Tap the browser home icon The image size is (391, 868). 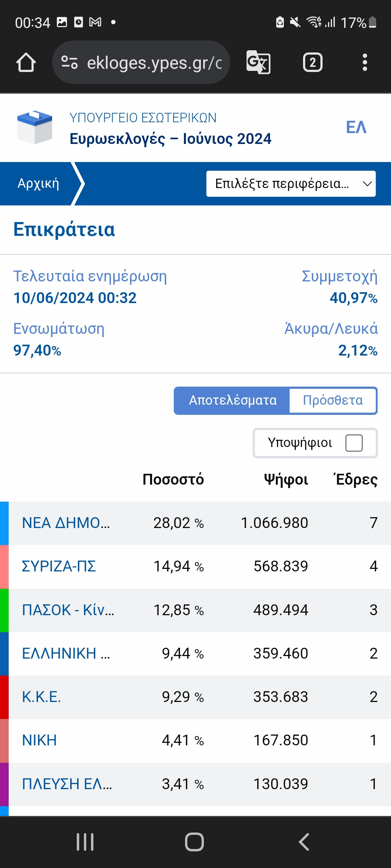click(26, 63)
